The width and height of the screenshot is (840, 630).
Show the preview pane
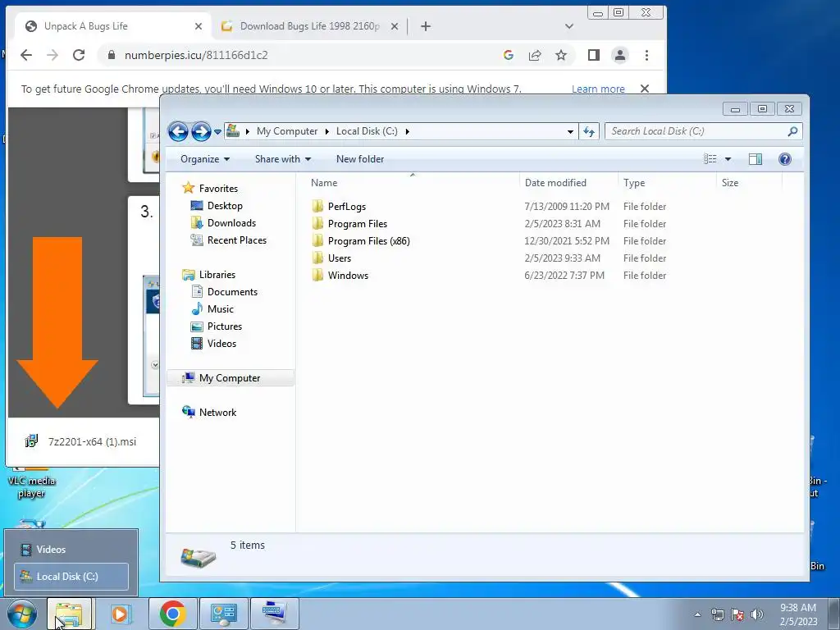click(x=756, y=159)
